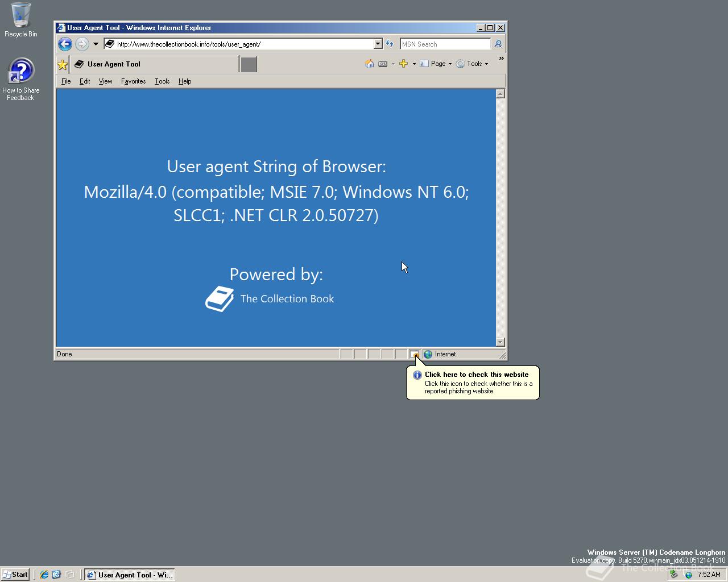
Task: Click the page favicon in address bar
Action: [x=110, y=44]
